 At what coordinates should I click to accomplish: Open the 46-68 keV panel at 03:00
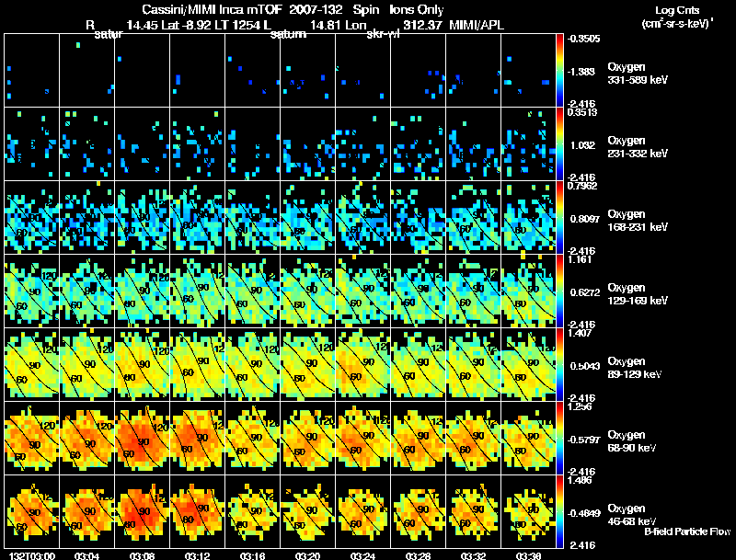32,512
